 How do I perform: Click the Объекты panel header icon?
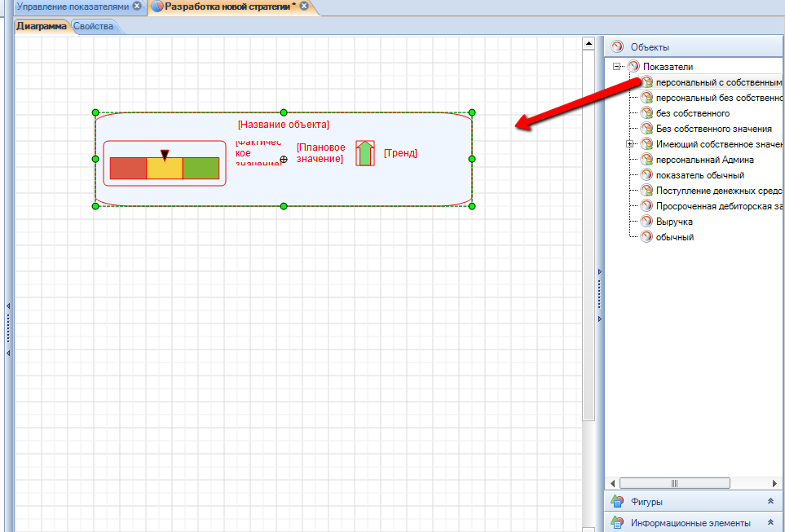point(617,47)
